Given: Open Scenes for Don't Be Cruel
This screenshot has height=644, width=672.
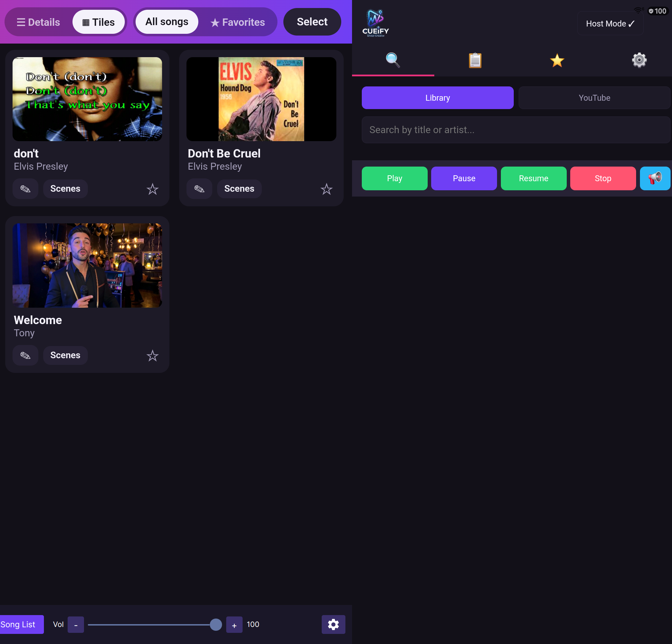Looking at the screenshot, I should click(x=239, y=189).
